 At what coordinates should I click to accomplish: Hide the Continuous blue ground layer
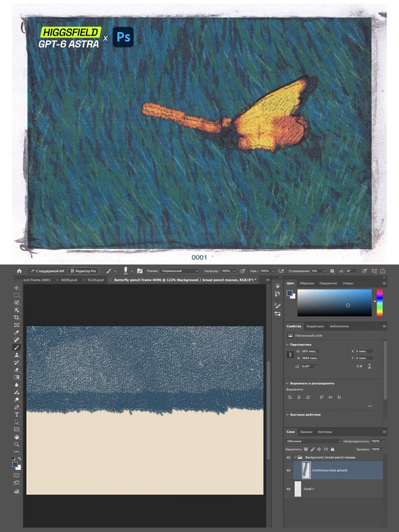pos(289,470)
